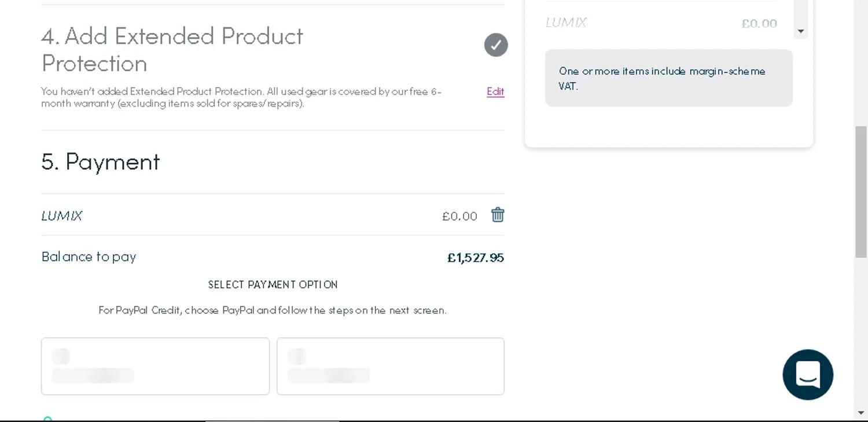Open the live chat widget
The height and width of the screenshot is (422, 868).
[x=808, y=375]
